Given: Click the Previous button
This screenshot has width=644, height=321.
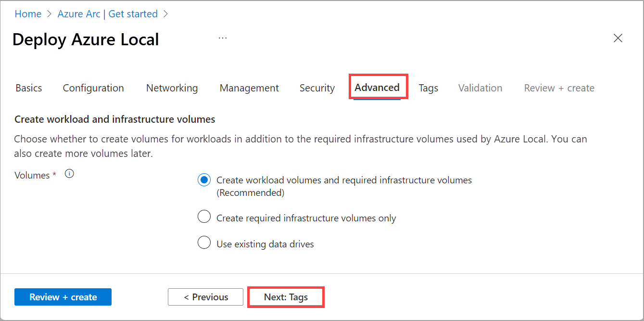Looking at the screenshot, I should [206, 297].
